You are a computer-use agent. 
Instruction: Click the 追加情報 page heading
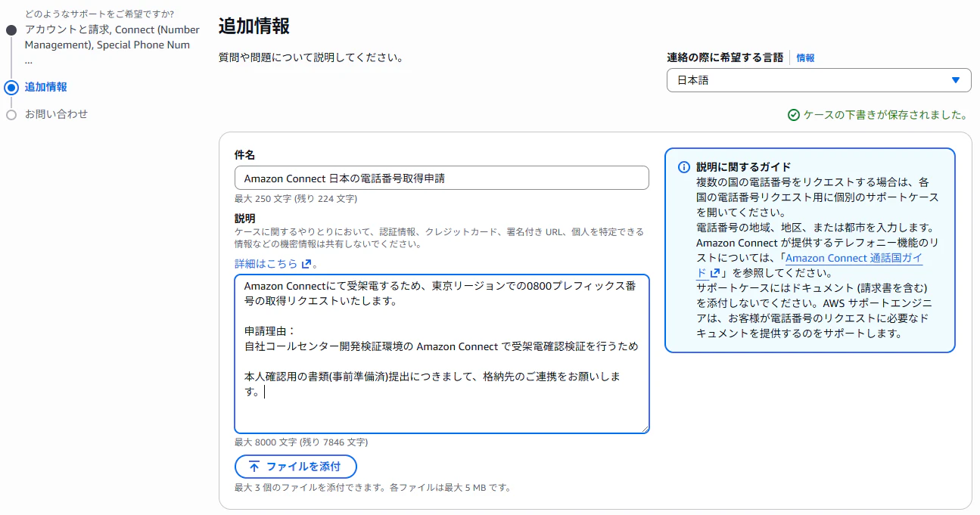254,26
